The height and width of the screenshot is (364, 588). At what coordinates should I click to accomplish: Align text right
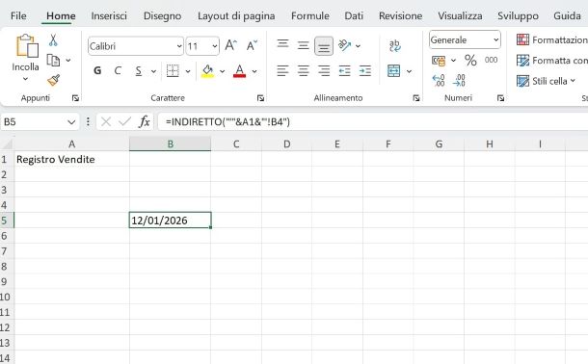click(x=324, y=70)
